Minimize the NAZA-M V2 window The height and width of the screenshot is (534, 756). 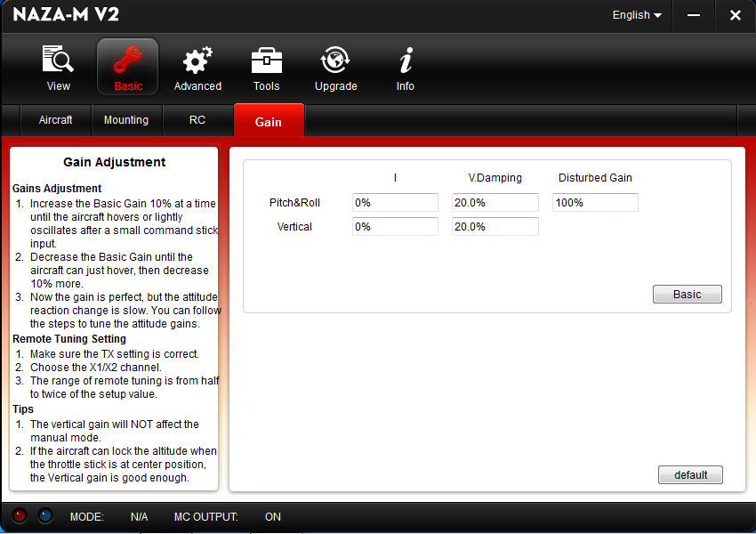(694, 15)
